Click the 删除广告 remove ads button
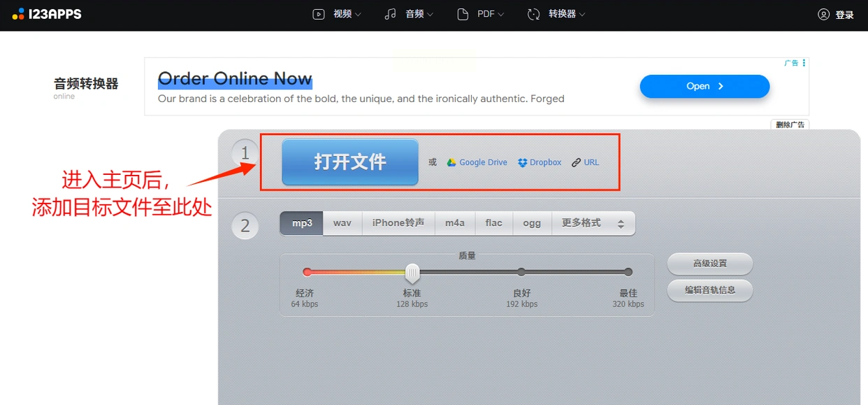Viewport: 868px width, 405px height. click(790, 125)
